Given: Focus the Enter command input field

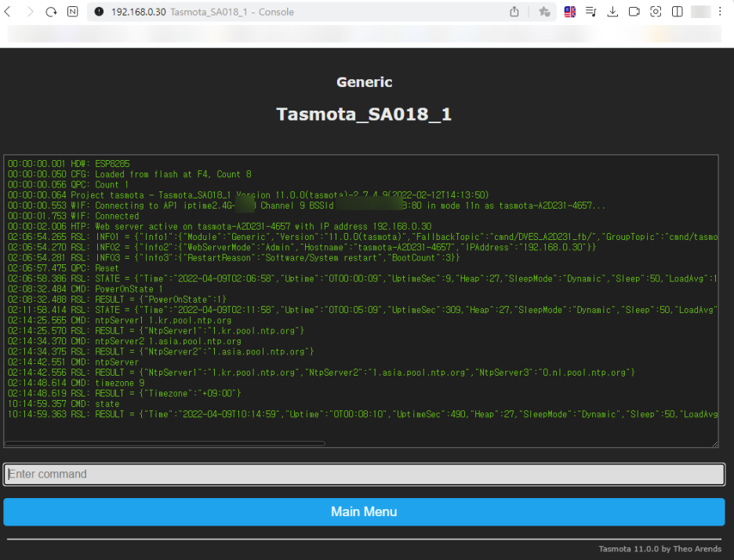Looking at the screenshot, I should pos(364,475).
